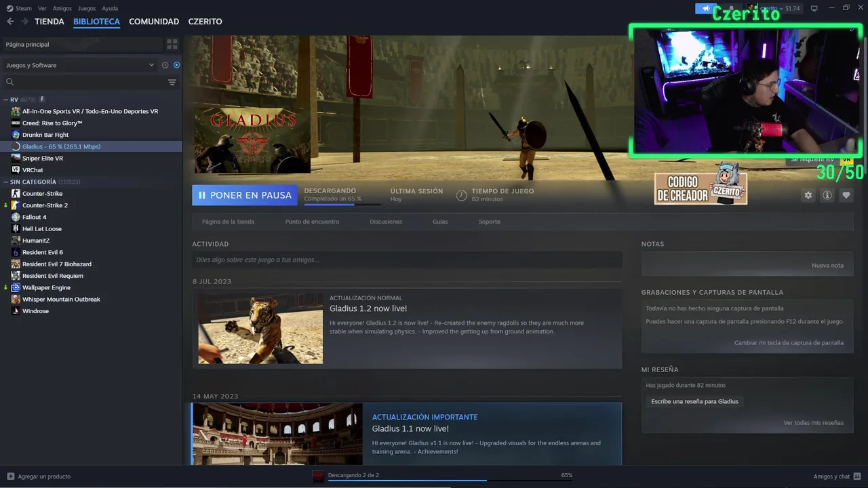The height and width of the screenshot is (488, 868).
Task: Click the bottom Descargando 2 de 2 progress bar
Action: point(450,481)
